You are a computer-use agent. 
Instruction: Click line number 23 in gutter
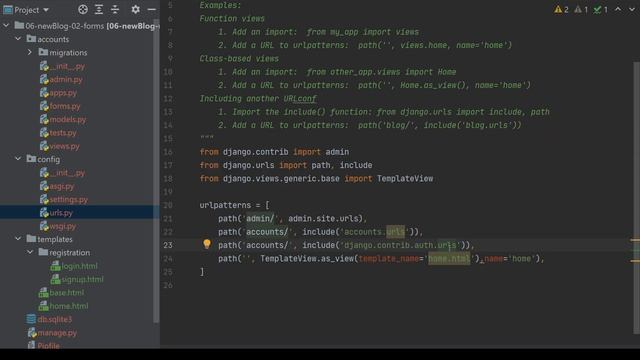168,245
